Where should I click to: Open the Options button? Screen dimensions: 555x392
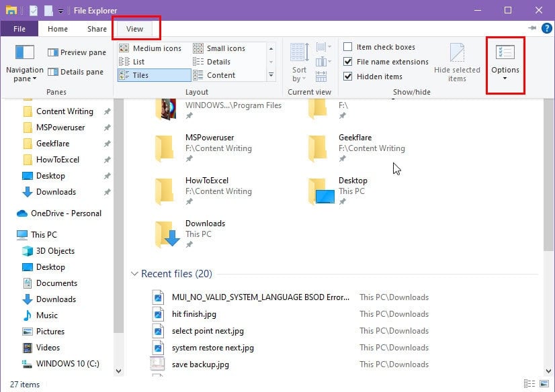(x=505, y=62)
